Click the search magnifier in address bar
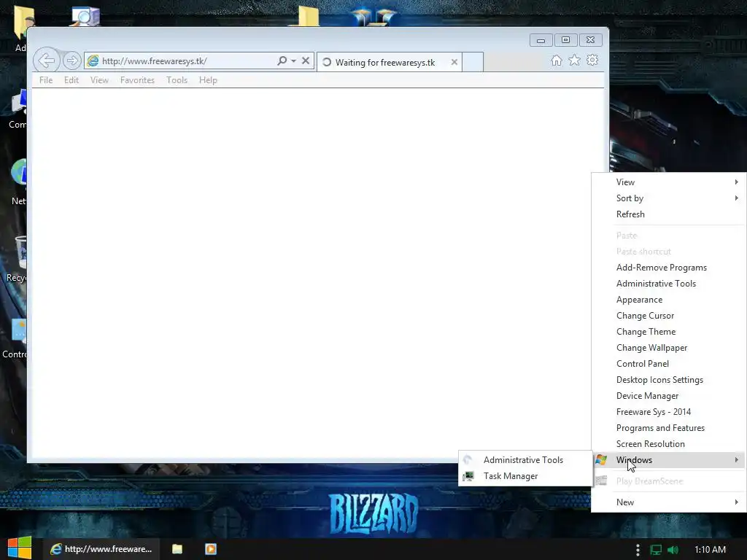747x560 pixels. tap(282, 61)
